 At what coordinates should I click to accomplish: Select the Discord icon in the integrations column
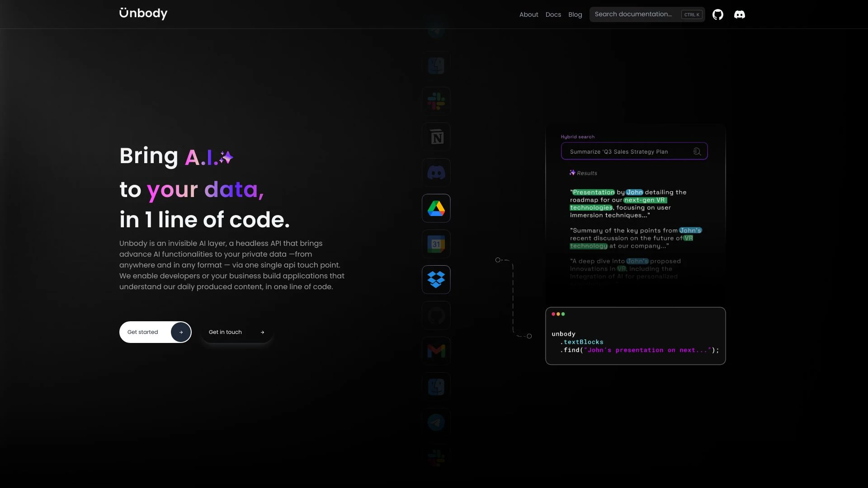[436, 172]
